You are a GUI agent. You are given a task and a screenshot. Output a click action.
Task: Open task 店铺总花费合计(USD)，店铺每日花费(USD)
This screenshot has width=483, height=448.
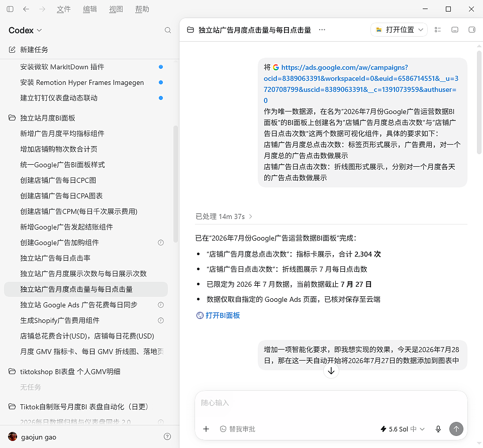[x=87, y=336]
